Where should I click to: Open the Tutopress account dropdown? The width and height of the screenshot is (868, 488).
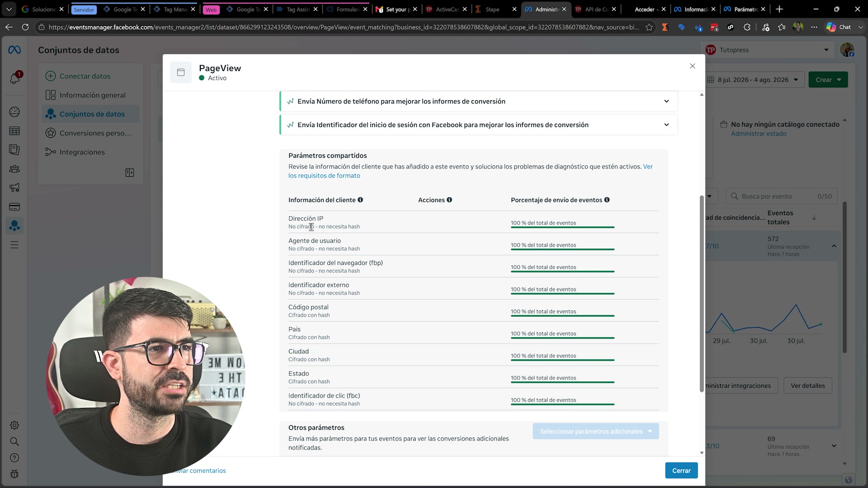[x=767, y=50]
